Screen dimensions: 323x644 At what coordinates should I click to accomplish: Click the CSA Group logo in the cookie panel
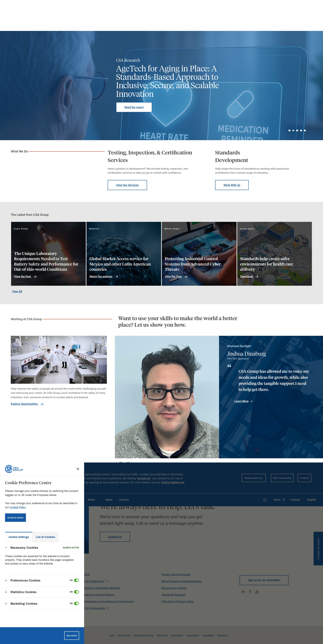pyautogui.click(x=14, y=469)
